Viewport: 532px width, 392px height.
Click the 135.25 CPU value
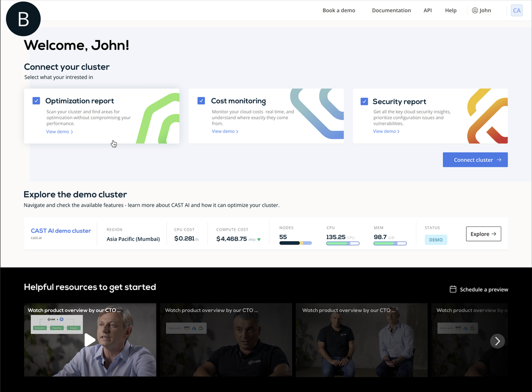[x=335, y=237]
